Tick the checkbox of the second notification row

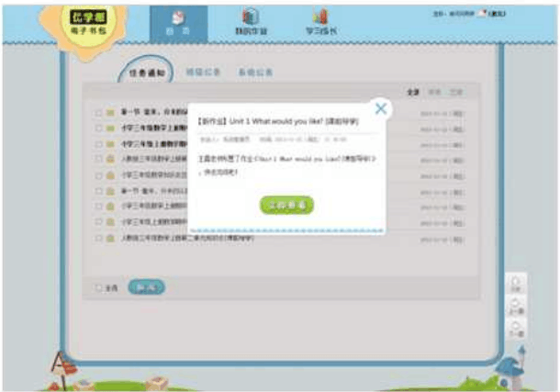tap(98, 129)
